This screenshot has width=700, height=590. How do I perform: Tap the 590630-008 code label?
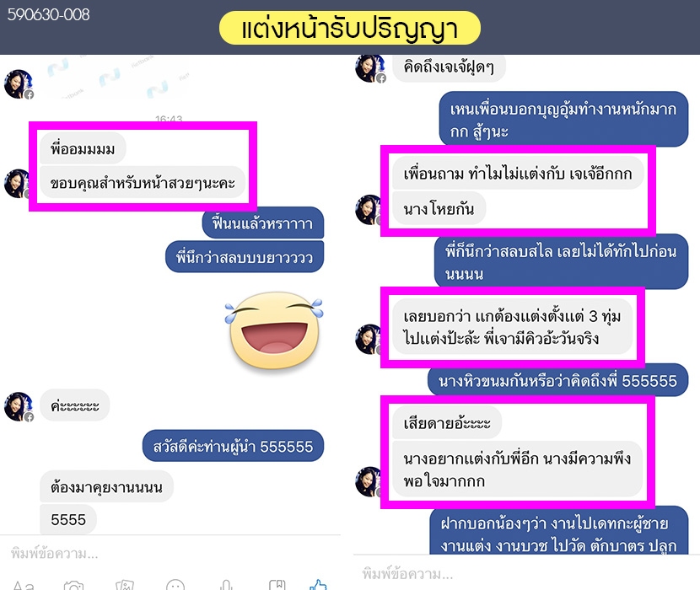point(48,14)
